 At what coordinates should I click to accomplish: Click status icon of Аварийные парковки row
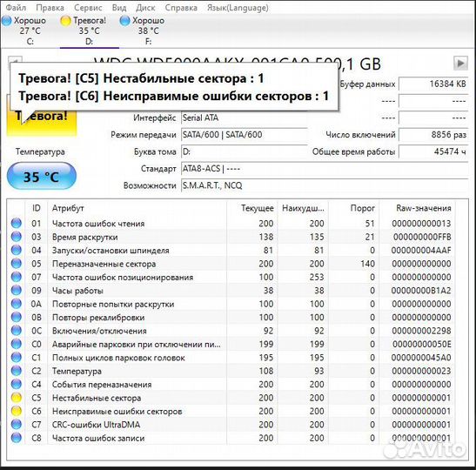[x=17, y=344]
